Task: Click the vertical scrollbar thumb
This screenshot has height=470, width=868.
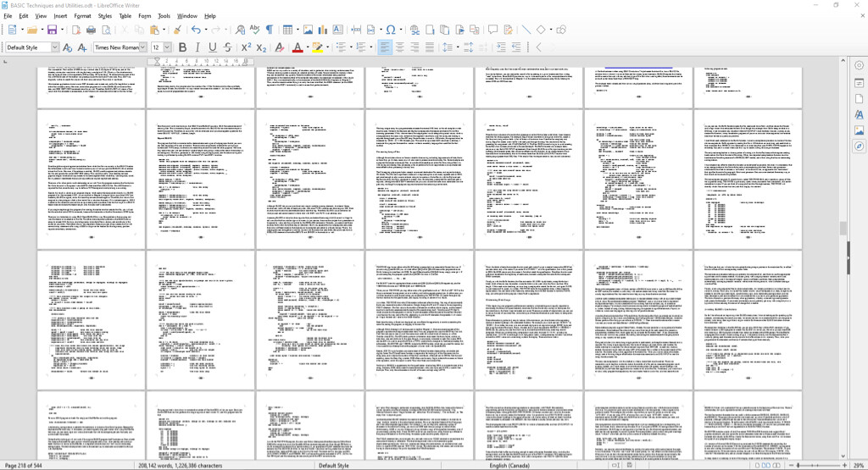Action: click(x=843, y=228)
